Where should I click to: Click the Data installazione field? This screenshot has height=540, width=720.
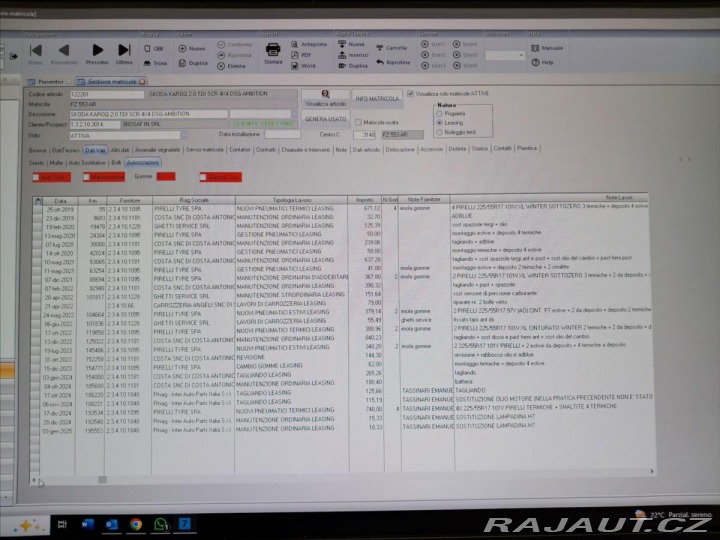click(282, 135)
